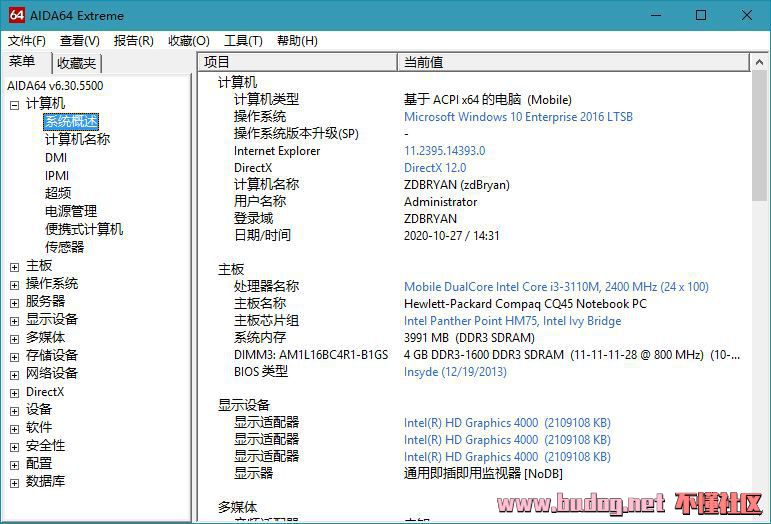Click the 当前值 column header
Image resolution: width=771 pixels, height=524 pixels.
[x=573, y=62]
